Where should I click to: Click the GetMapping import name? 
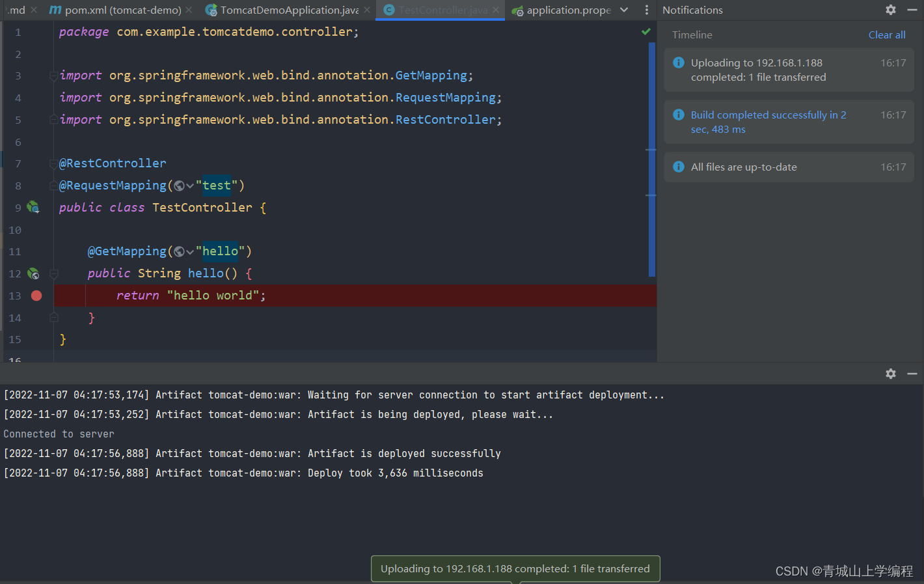click(x=431, y=76)
